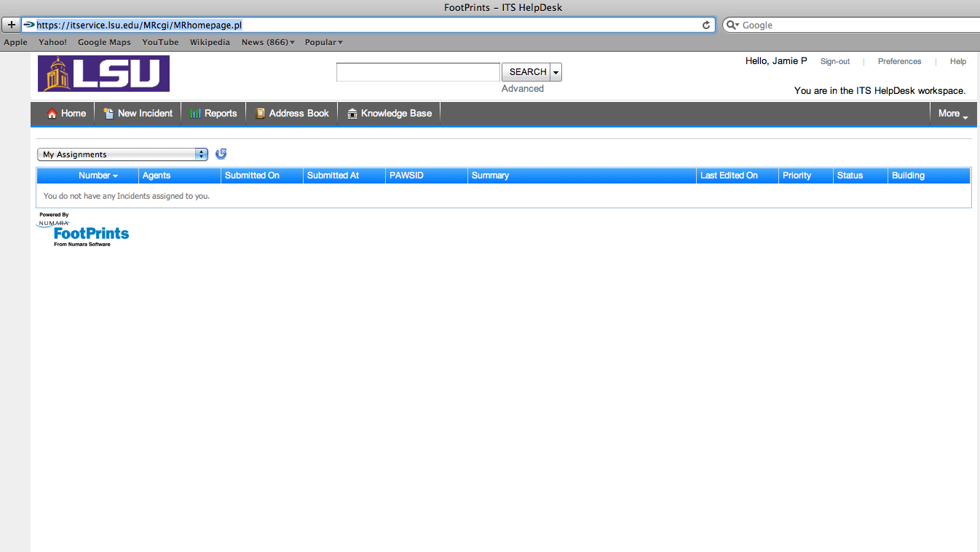Click the Reports bar chart icon
This screenshot has width=980, height=552.
(x=195, y=114)
